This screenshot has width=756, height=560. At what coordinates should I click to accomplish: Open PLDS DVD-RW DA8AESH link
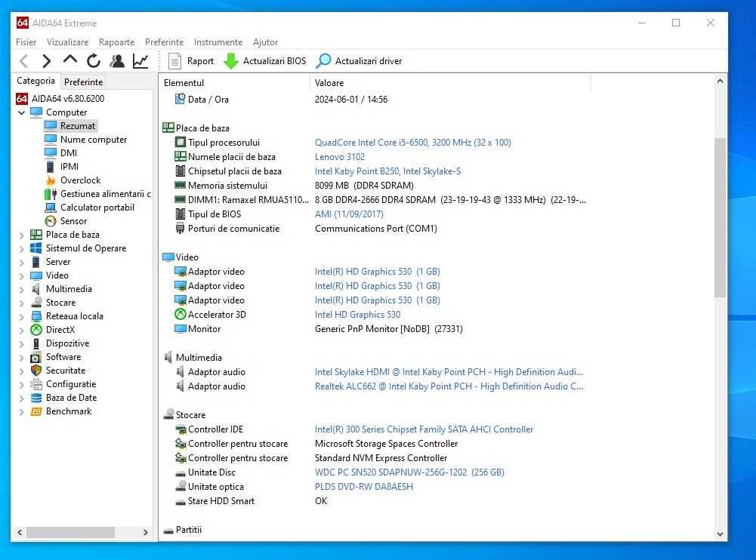coord(364,487)
